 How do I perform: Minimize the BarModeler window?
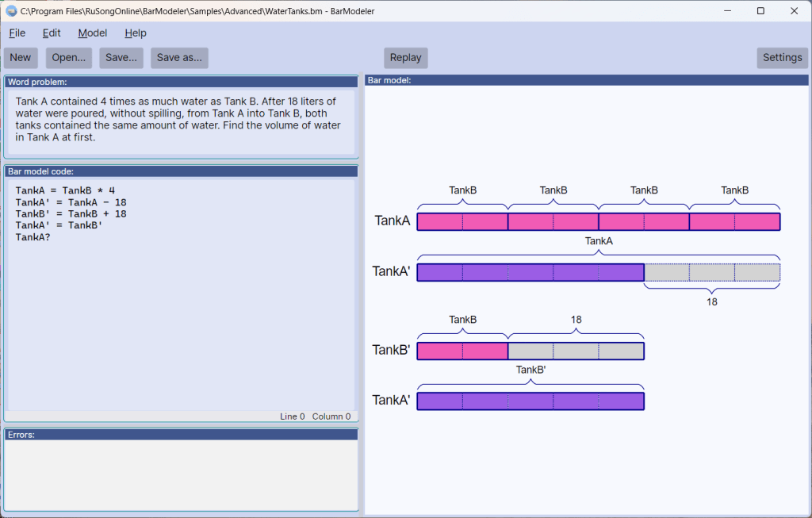pyautogui.click(x=725, y=11)
